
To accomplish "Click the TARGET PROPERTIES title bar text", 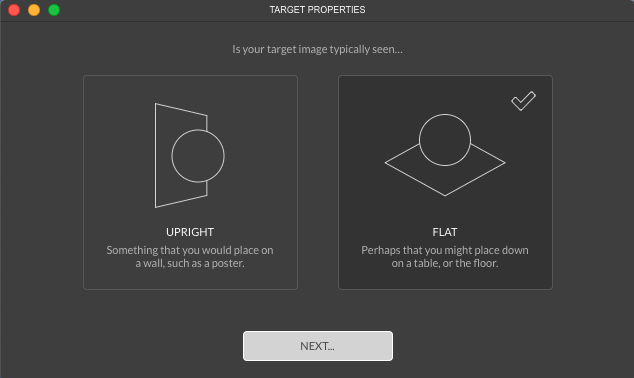I will click(317, 10).
